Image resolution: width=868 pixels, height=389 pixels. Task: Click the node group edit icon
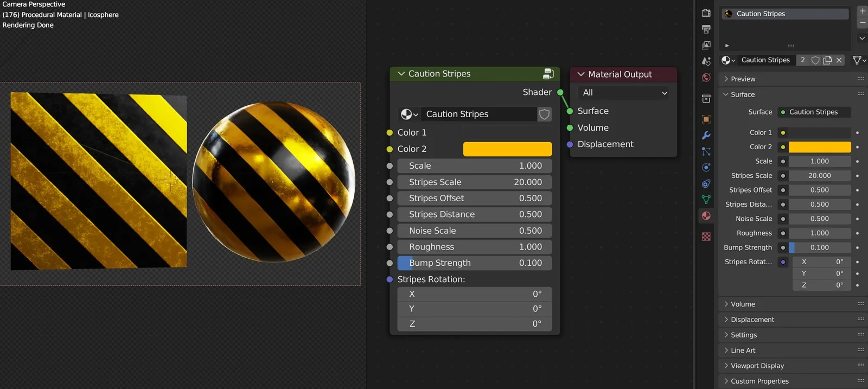[548, 74]
